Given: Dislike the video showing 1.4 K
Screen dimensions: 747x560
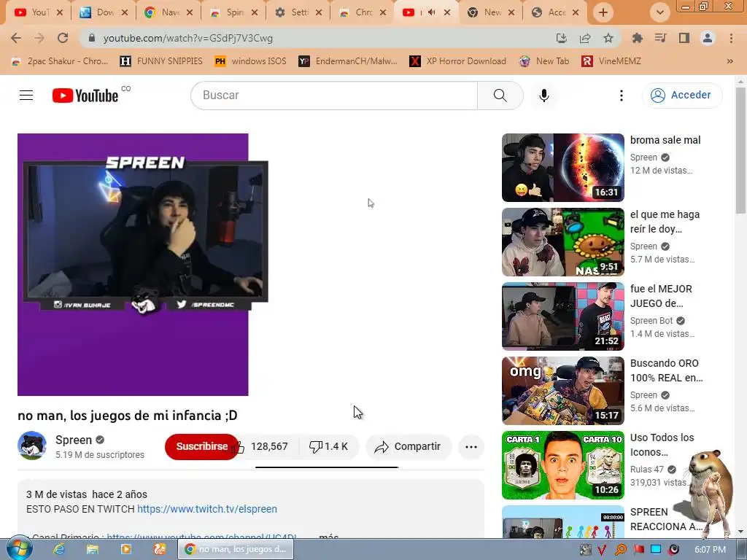Looking at the screenshot, I should pyautogui.click(x=329, y=447).
